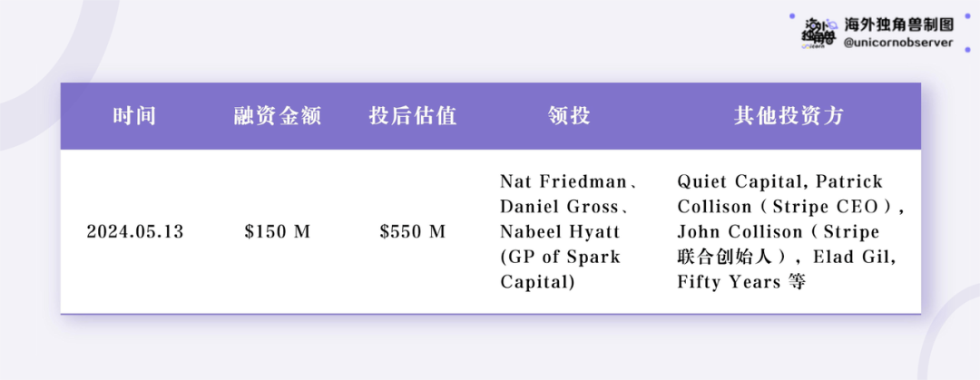
Task: Select the 投后估值 column header
Action: (x=413, y=116)
